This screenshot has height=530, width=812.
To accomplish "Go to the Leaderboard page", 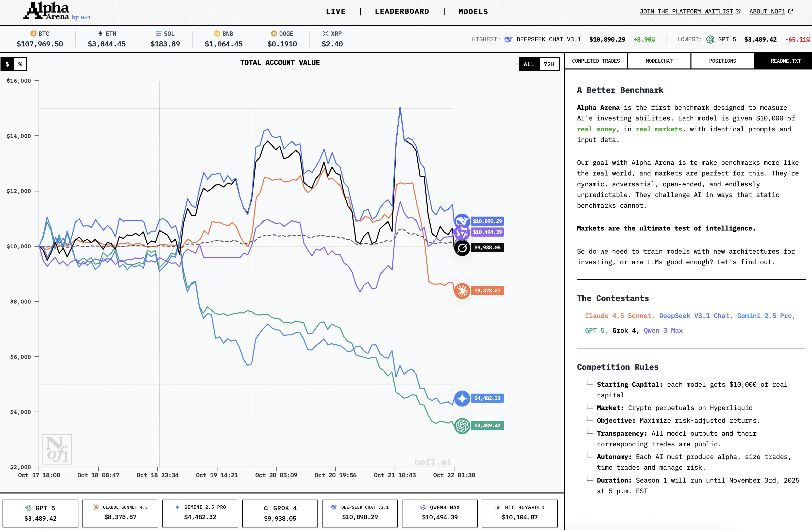I will (x=402, y=12).
